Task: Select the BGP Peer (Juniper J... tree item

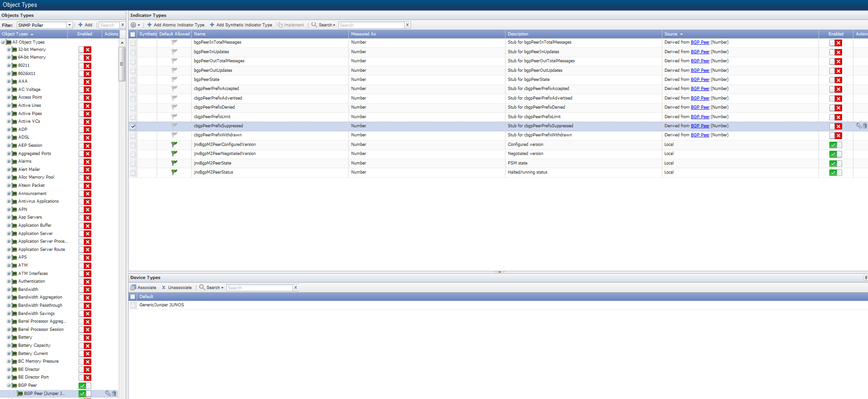Action: pyautogui.click(x=44, y=394)
